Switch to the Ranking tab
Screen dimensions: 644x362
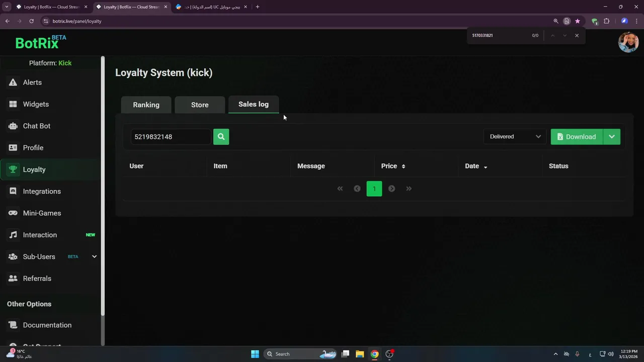coord(146,105)
